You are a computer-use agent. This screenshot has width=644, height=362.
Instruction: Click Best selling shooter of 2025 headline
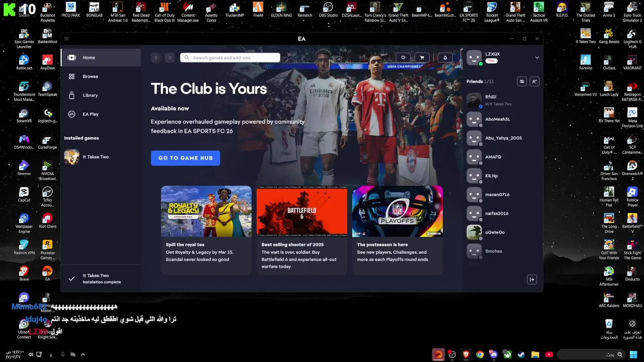(x=292, y=244)
